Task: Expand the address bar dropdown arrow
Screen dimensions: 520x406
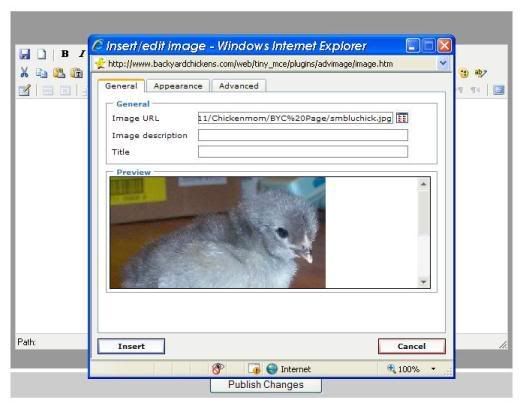Action: click(x=443, y=63)
